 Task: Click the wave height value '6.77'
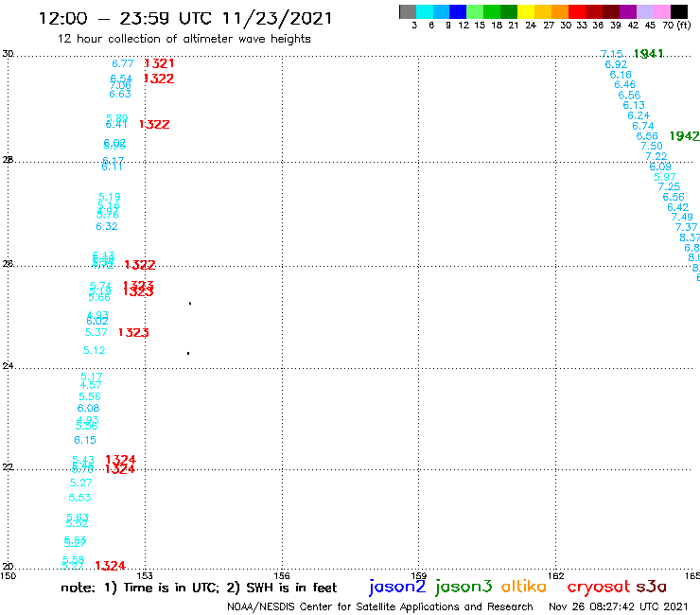click(123, 64)
